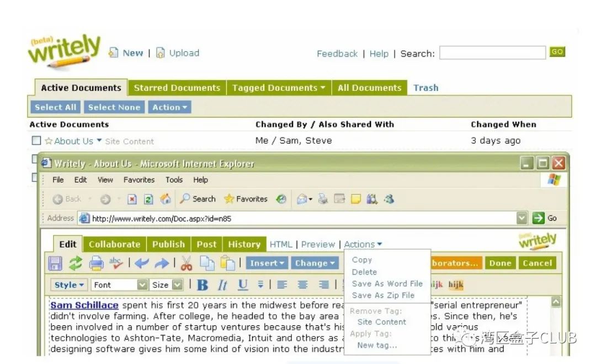Click the New document icon beside New
Image resolution: width=596 pixels, height=364 pixels.
pyautogui.click(x=113, y=52)
